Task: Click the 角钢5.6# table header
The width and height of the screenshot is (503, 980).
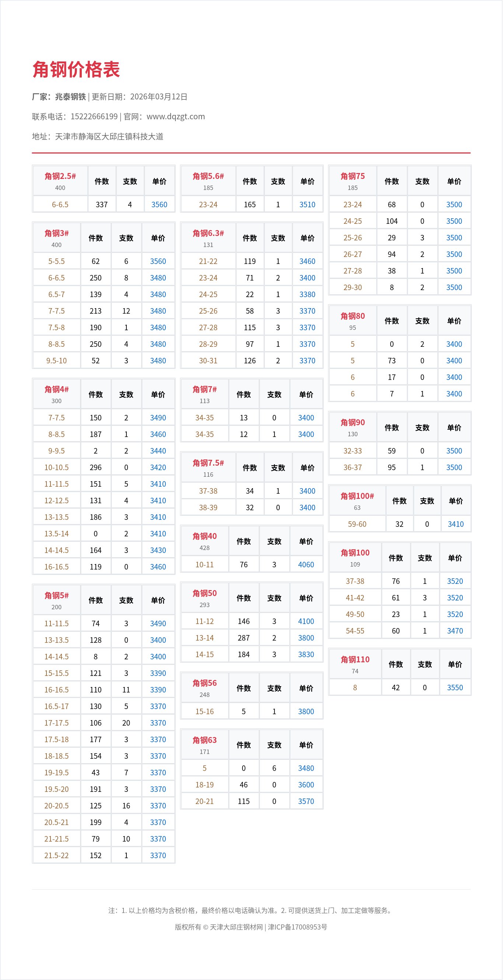Action: (208, 181)
